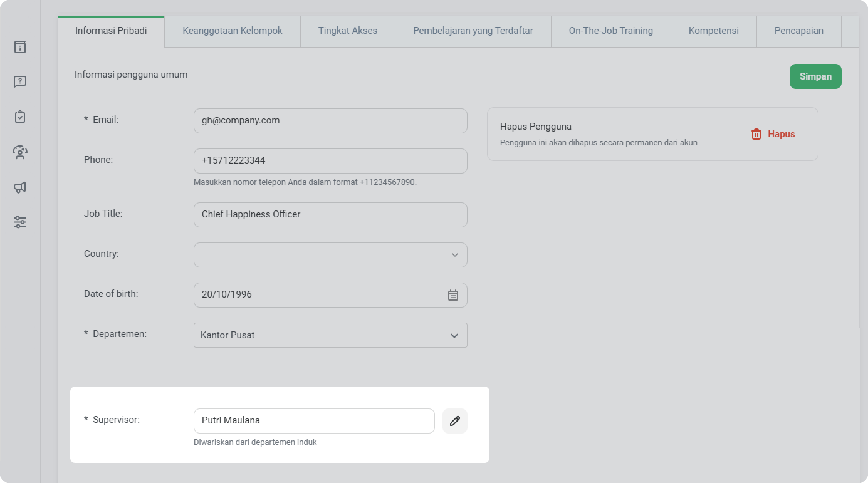Click the question chat sidebar icon
The height and width of the screenshot is (483, 868).
coord(20,81)
